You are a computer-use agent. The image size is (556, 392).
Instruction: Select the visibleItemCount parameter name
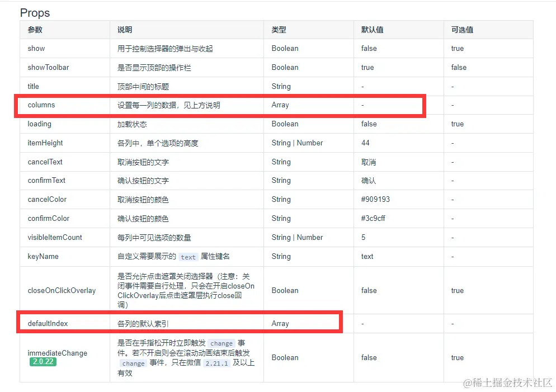pyautogui.click(x=55, y=238)
